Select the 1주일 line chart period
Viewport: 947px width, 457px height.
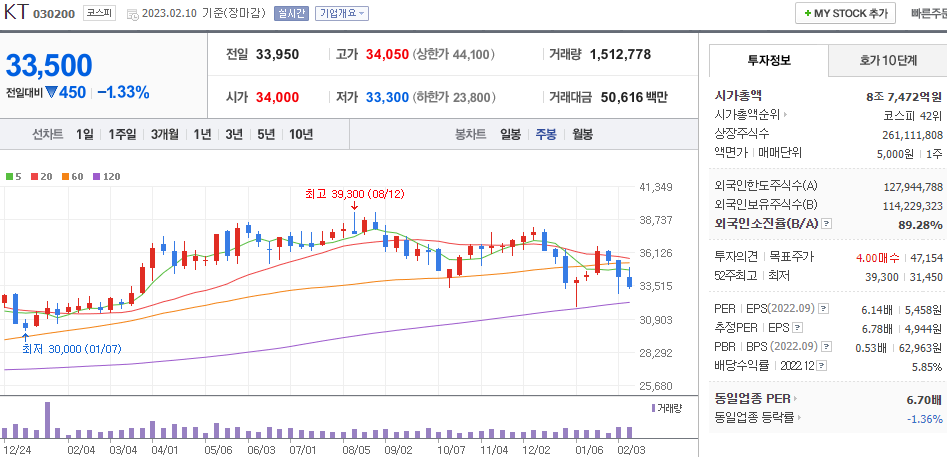(122, 134)
